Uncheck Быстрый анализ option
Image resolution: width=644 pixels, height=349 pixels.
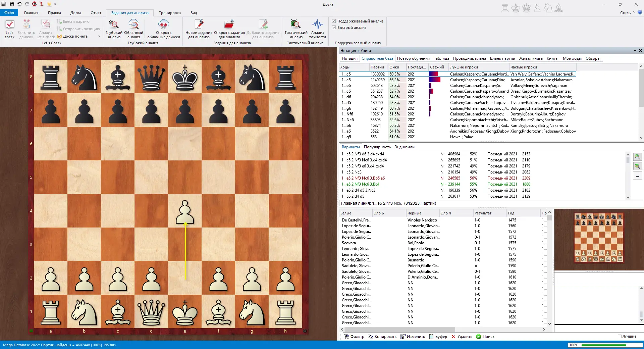(x=334, y=28)
